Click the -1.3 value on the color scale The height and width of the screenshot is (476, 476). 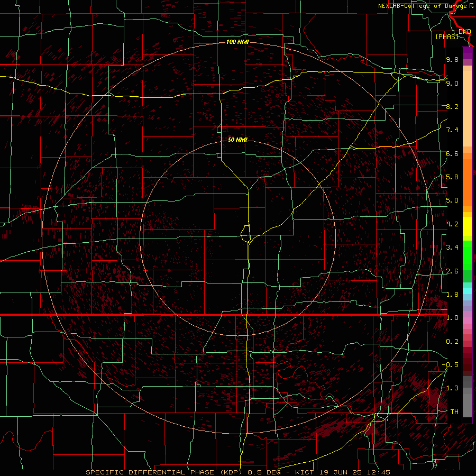pos(450,388)
